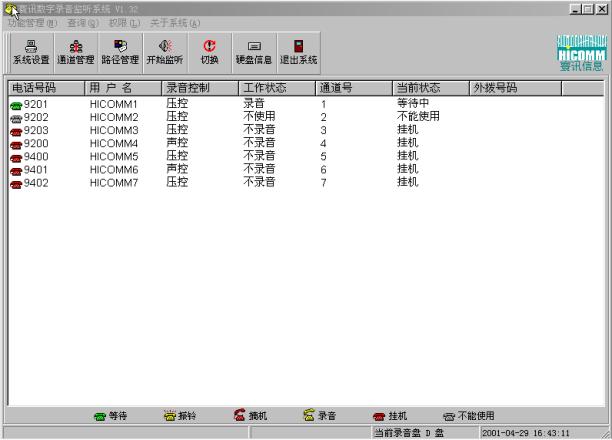This screenshot has width=612, height=440.
Task: Click the 录音 legend icon in footer
Action: 310,415
